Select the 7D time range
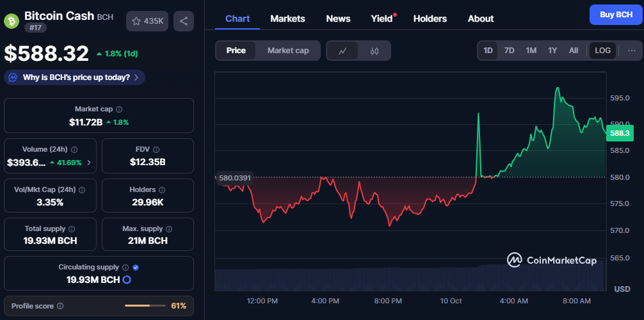 (x=509, y=50)
